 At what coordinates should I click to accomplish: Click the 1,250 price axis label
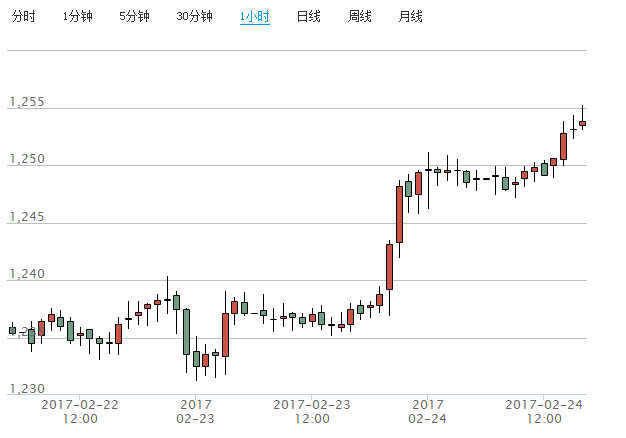point(27,159)
